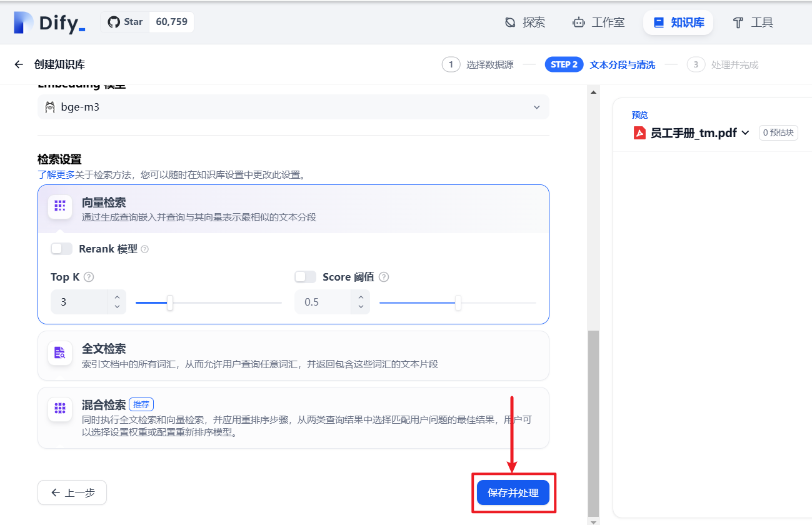Viewport: 812px width, 525px height.
Task: Click the 预览 label
Action: point(640,115)
